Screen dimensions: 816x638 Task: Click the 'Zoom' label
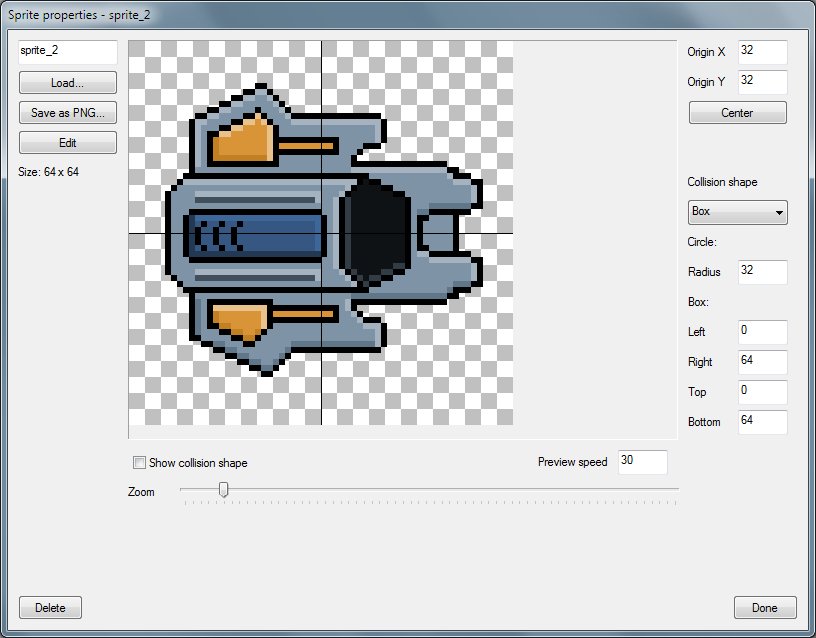(141, 492)
